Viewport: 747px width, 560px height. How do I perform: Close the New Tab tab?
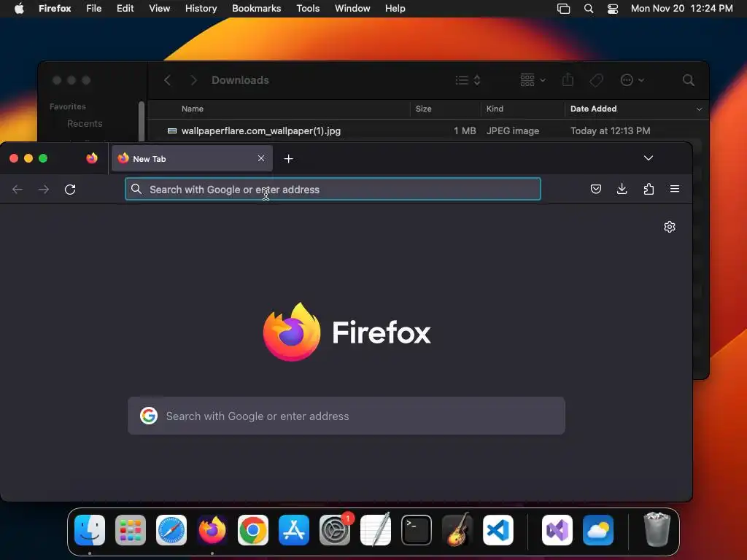point(261,158)
